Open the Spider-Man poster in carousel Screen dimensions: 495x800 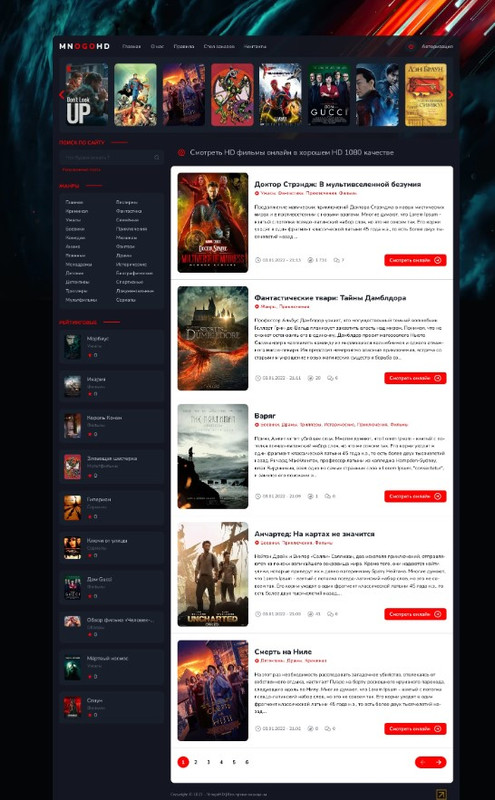pos(280,94)
